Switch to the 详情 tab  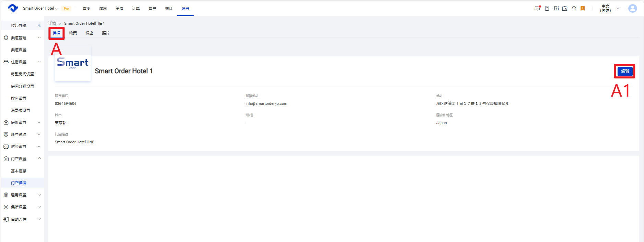pyautogui.click(x=56, y=33)
